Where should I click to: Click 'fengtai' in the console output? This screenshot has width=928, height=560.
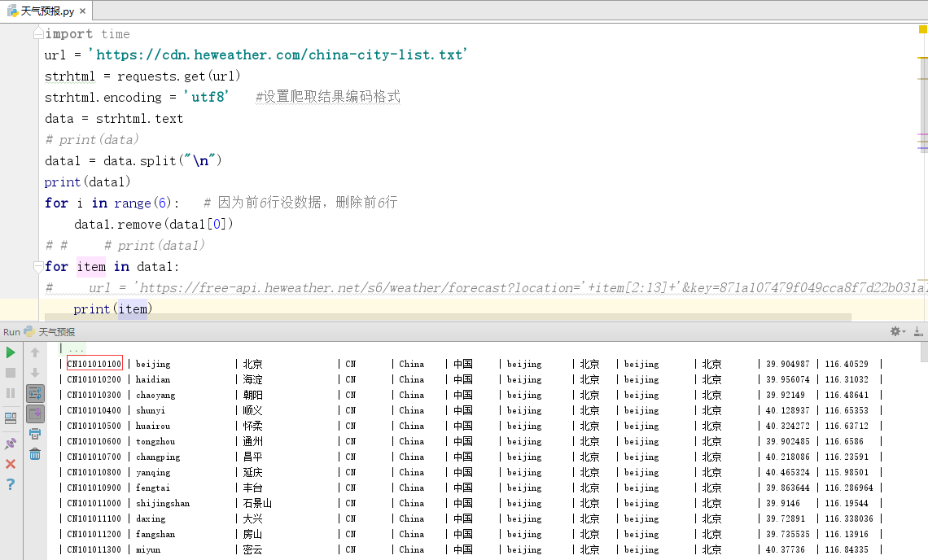pos(153,488)
